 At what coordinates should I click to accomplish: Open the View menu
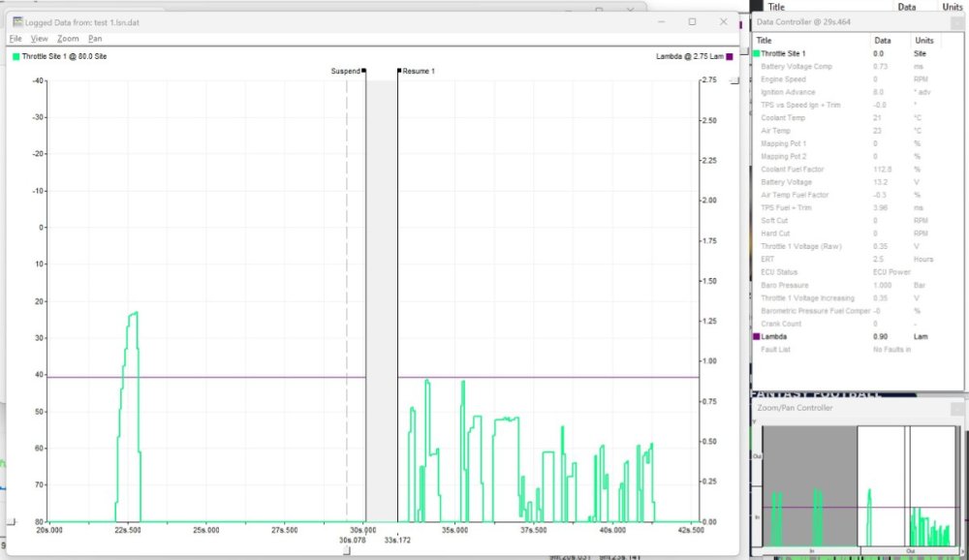coord(39,39)
